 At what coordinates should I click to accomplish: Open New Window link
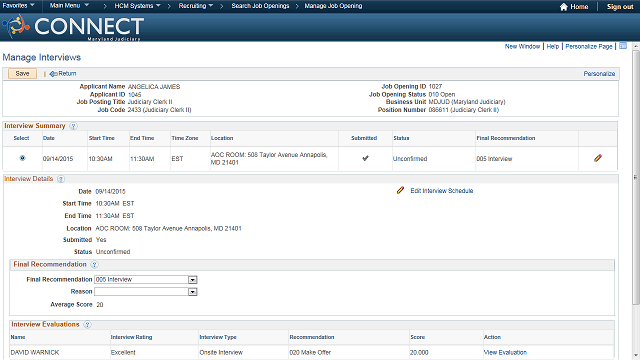point(522,47)
